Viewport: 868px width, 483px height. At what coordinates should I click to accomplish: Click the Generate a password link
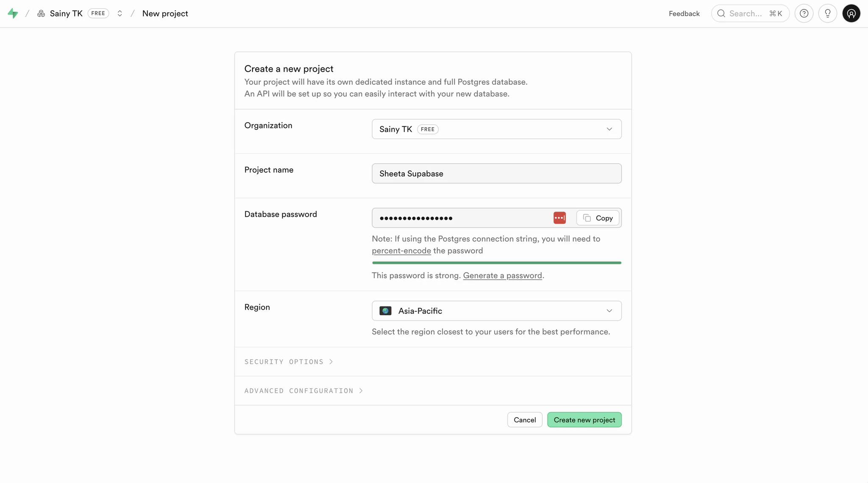point(502,276)
